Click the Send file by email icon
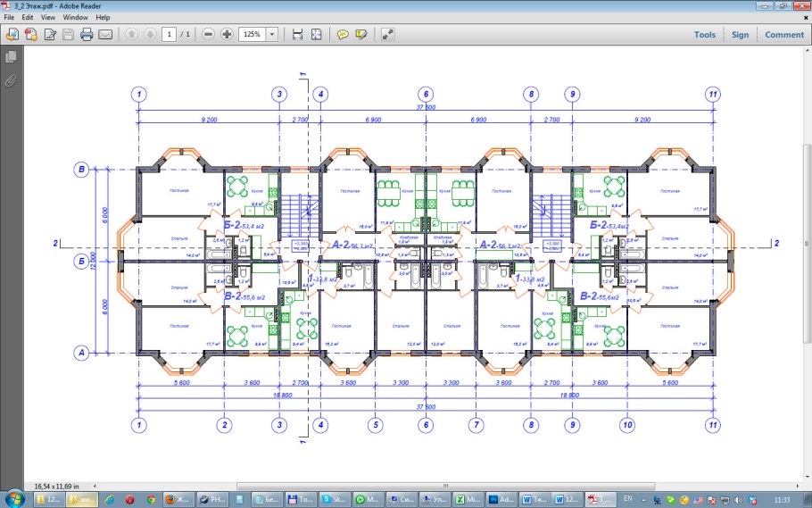The height and width of the screenshot is (508, 812). click(x=105, y=35)
